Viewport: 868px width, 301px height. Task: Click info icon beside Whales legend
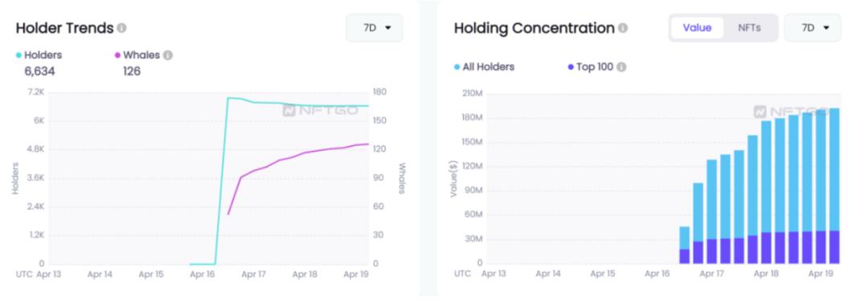[x=168, y=55]
